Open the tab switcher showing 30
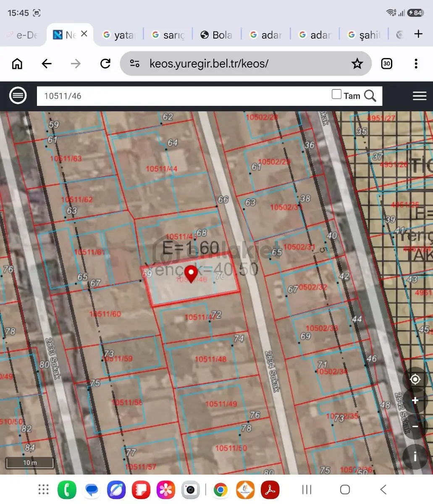 [386, 63]
